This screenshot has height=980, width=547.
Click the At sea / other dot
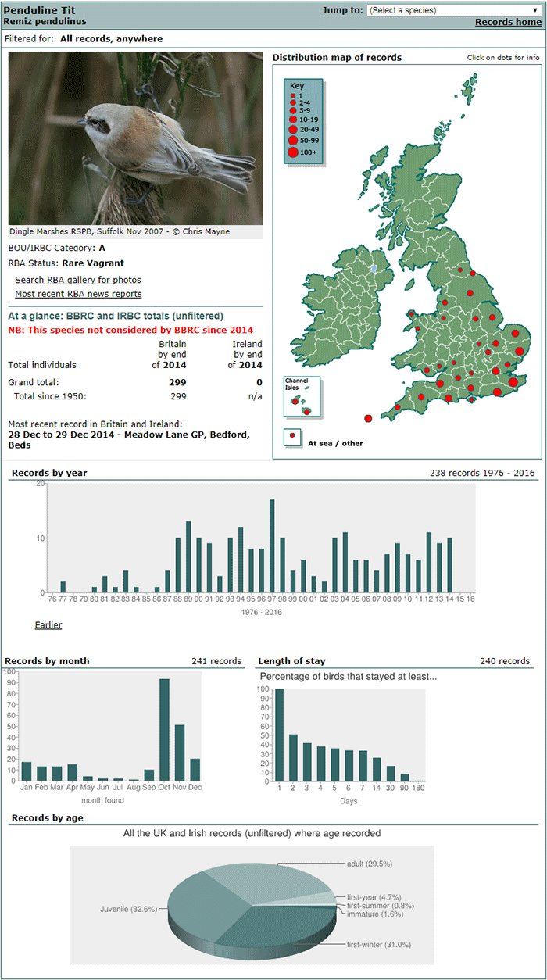pos(292,435)
